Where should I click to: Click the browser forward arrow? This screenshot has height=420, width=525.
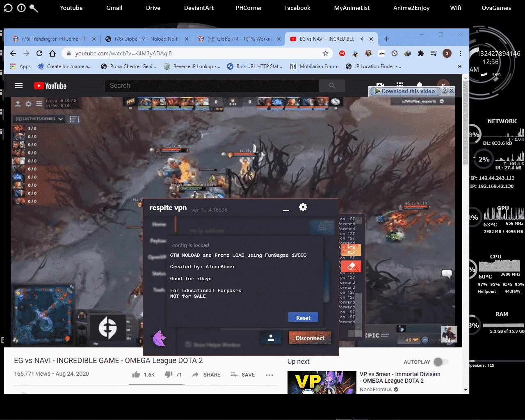click(26, 53)
